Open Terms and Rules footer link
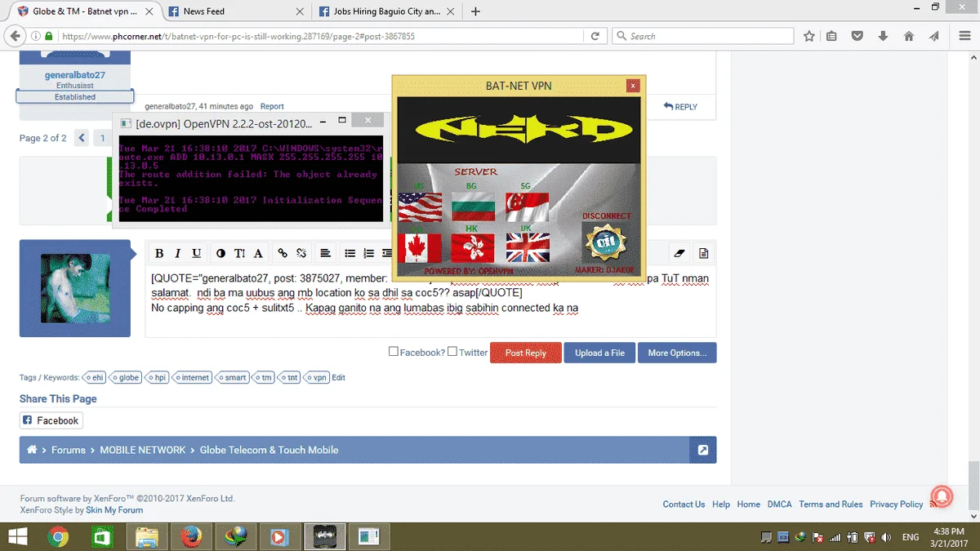The width and height of the screenshot is (980, 551). [x=831, y=504]
